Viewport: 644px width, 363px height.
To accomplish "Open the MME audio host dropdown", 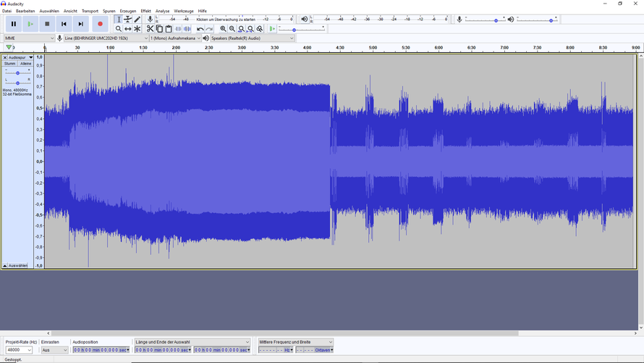I will (29, 38).
